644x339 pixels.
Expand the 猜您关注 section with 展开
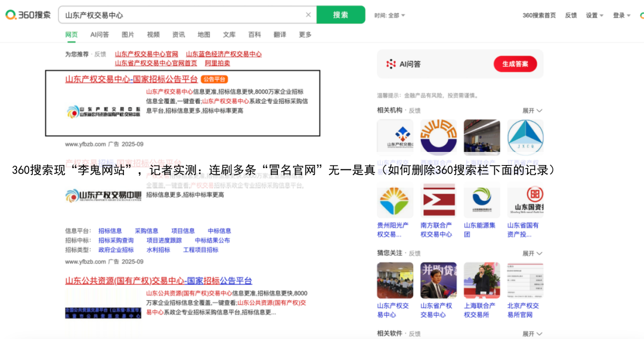click(x=532, y=254)
